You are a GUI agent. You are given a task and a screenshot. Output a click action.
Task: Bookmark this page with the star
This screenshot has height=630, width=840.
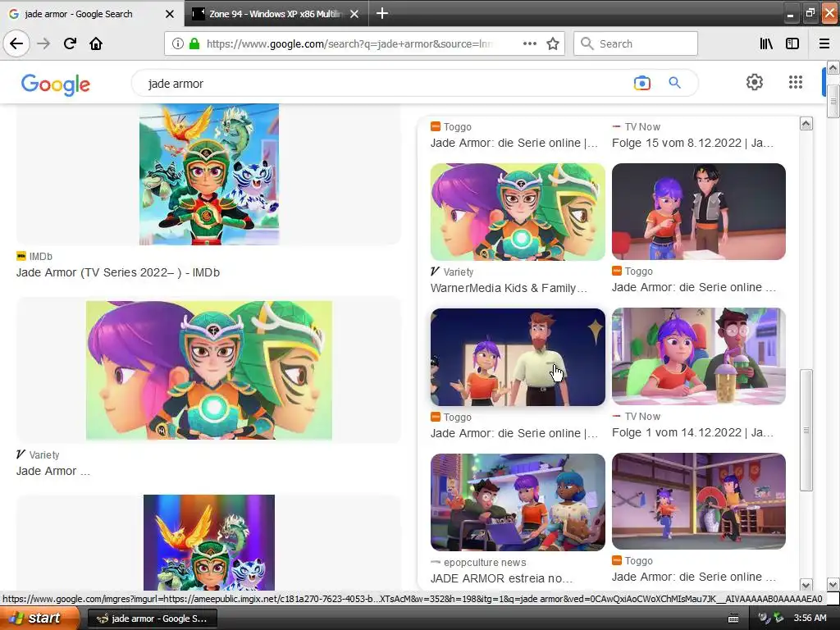click(x=553, y=43)
